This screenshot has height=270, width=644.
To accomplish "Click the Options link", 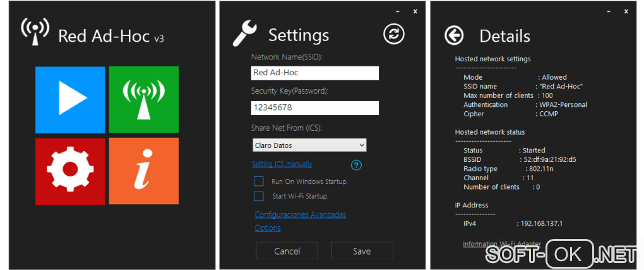I will 268,228.
